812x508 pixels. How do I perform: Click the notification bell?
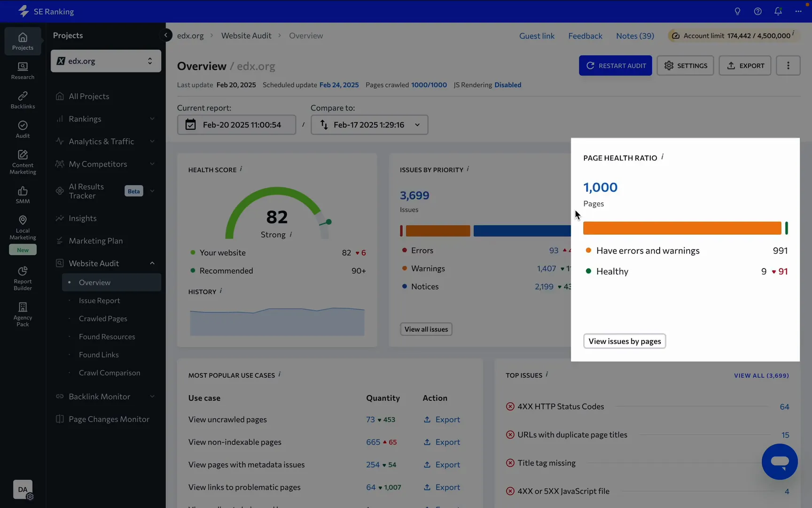(778, 11)
